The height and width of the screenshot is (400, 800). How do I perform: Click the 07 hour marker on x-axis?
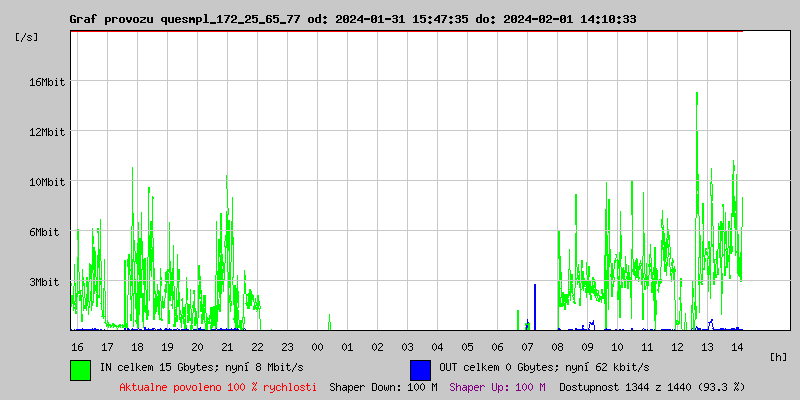click(x=527, y=346)
